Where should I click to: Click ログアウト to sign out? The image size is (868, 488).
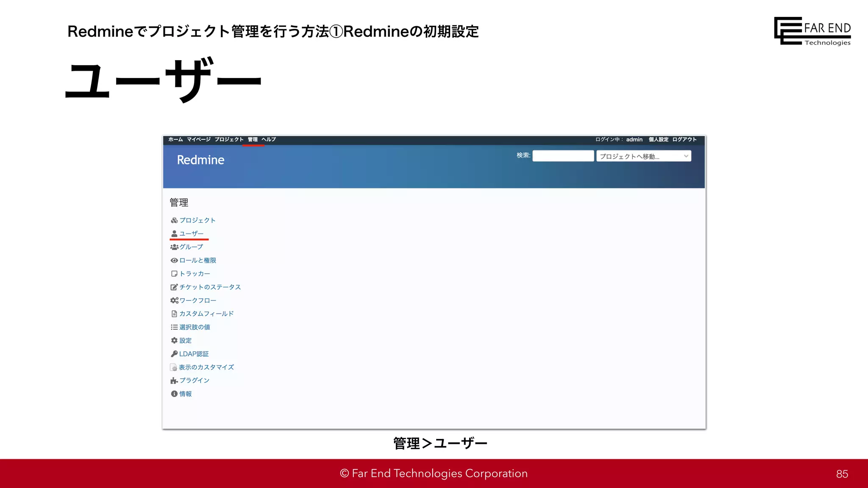coord(684,139)
